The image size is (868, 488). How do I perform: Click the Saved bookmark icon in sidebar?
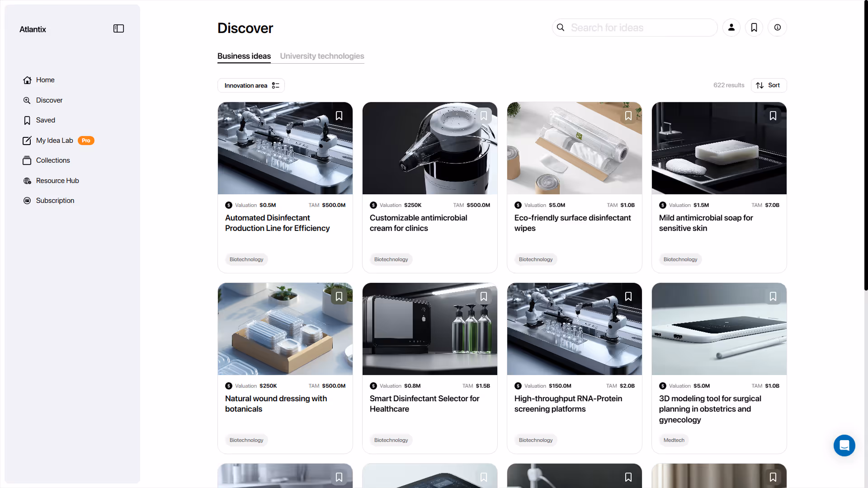click(x=27, y=120)
